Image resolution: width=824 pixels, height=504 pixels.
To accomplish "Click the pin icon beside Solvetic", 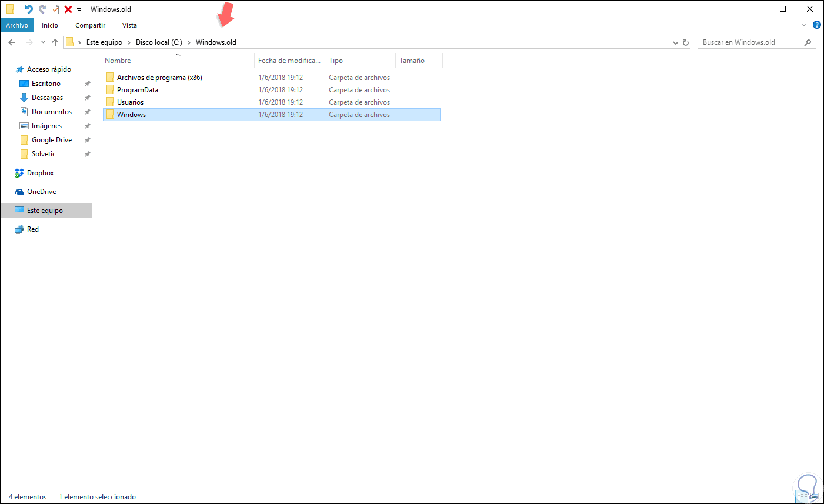I will pos(87,154).
